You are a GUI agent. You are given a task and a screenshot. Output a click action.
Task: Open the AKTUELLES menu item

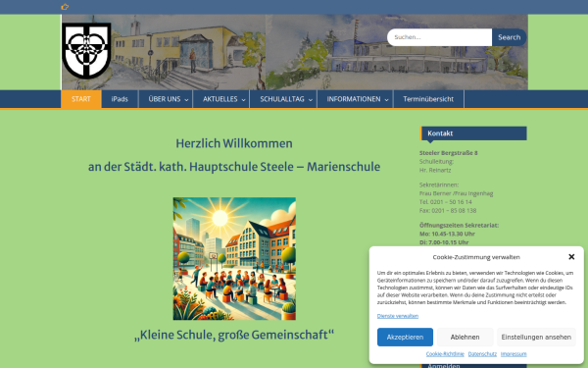220,99
